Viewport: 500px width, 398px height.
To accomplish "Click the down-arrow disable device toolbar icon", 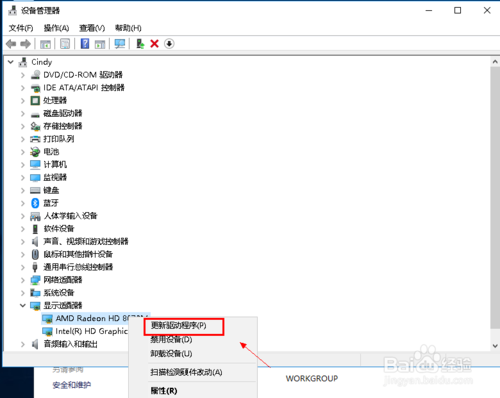I will [169, 44].
